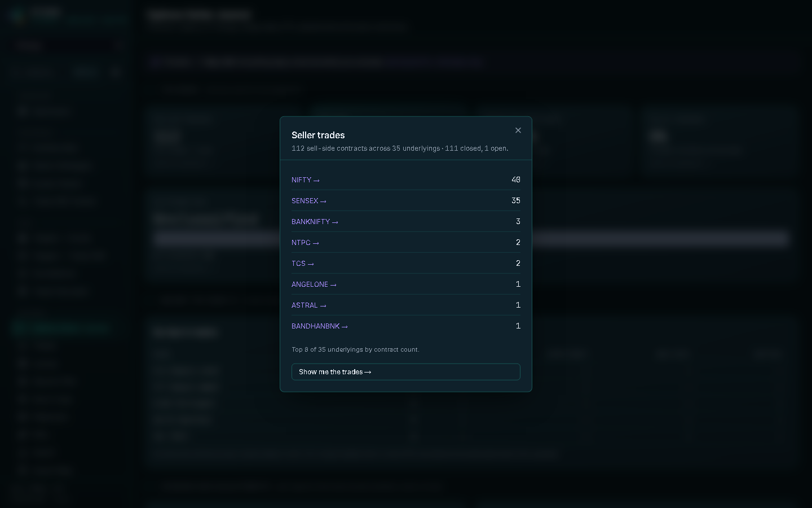Open the BANKNIFTY underlying link
Viewport: 812px width, 508px height.
pos(315,222)
